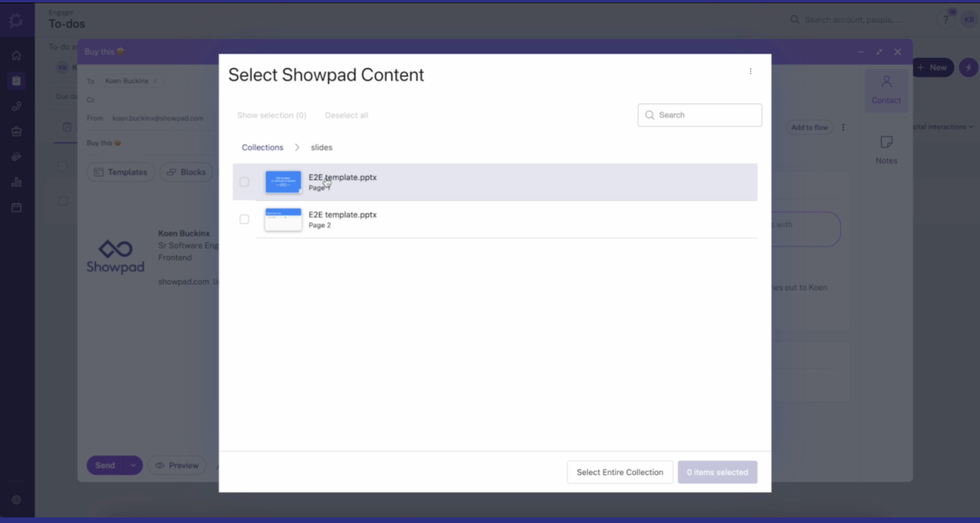980x523 pixels.
Task: Click Select Entire Collection button
Action: point(619,472)
